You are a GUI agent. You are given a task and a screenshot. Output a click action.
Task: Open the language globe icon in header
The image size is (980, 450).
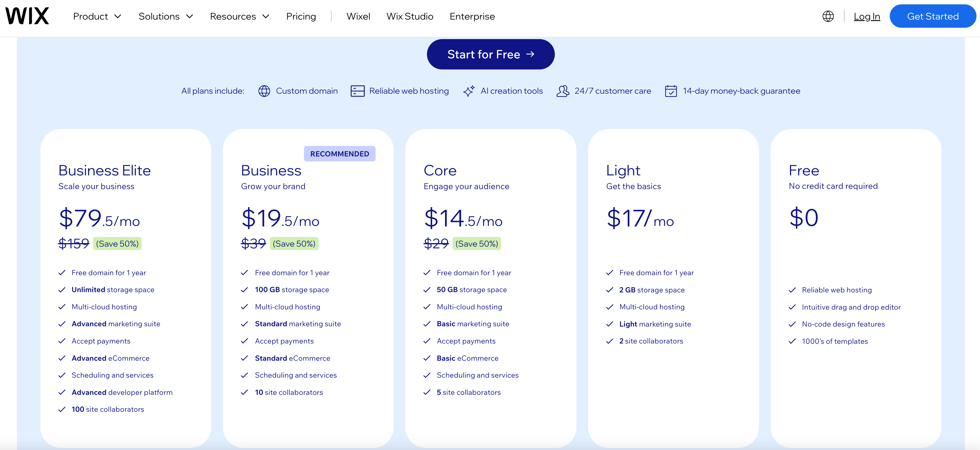[828, 16]
